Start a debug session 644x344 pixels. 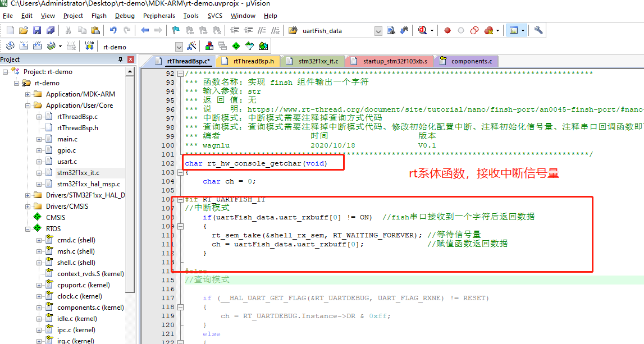(x=421, y=30)
